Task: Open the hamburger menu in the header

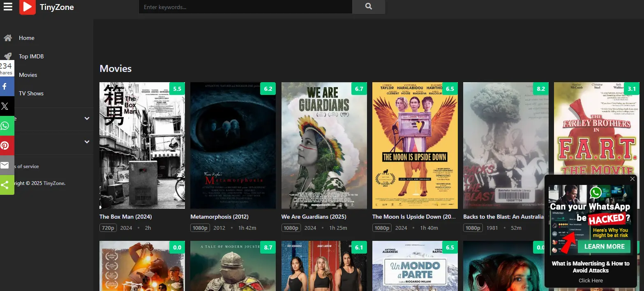Action: 8,7
